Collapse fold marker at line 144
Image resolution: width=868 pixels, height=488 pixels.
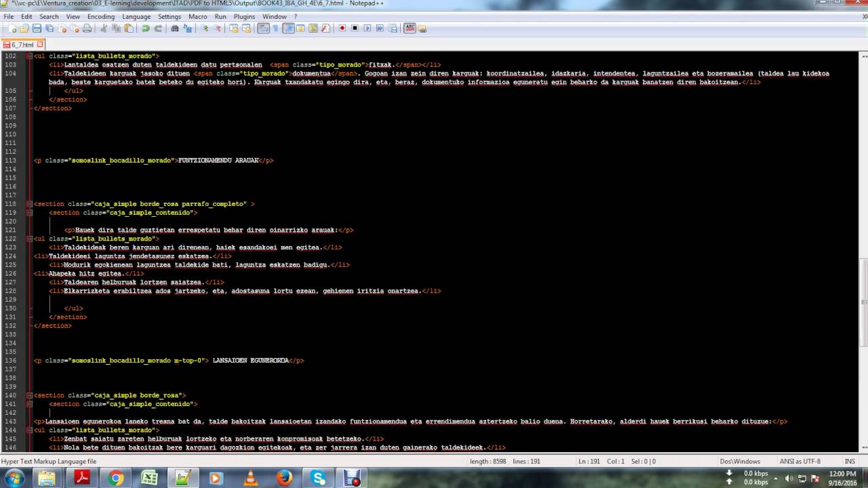29,430
